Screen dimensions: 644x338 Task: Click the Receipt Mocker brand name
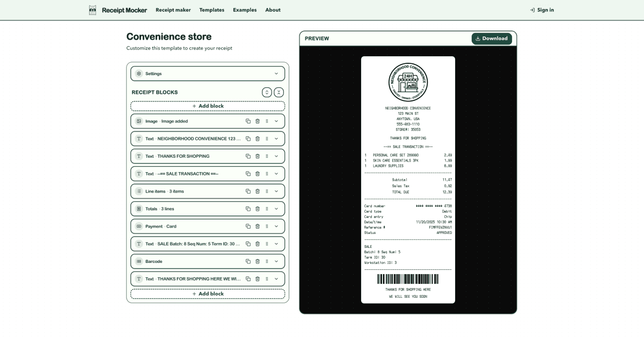(125, 10)
